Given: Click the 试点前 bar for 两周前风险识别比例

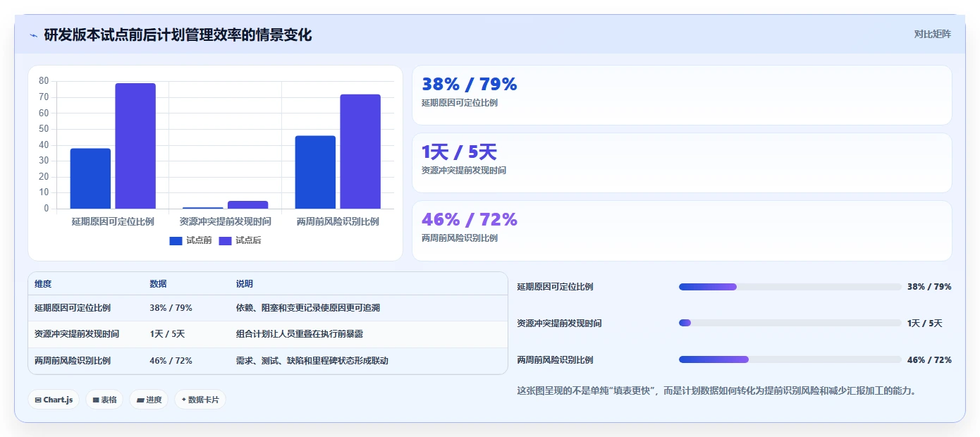Looking at the screenshot, I should coord(315,172).
